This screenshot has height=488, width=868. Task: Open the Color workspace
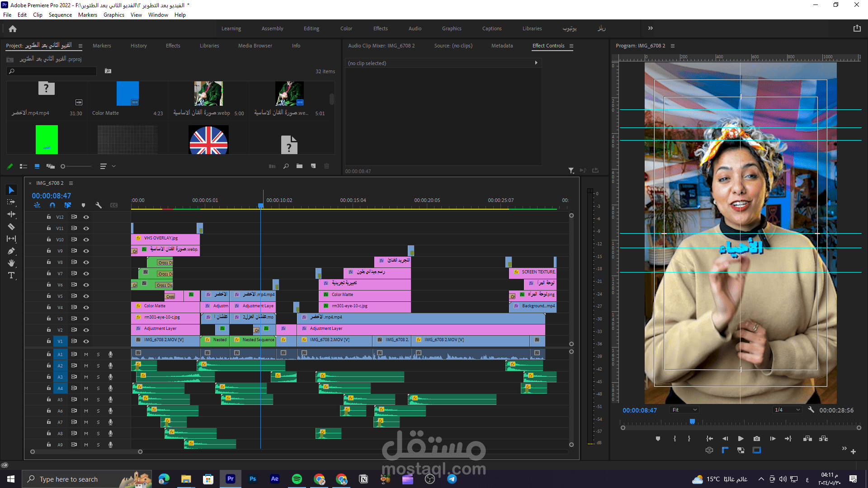coord(346,28)
